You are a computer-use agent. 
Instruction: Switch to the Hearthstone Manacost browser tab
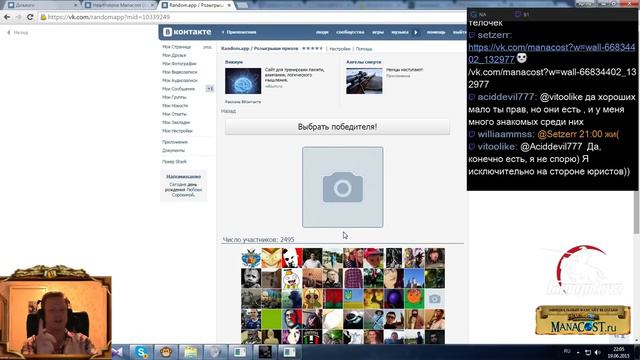[119, 5]
